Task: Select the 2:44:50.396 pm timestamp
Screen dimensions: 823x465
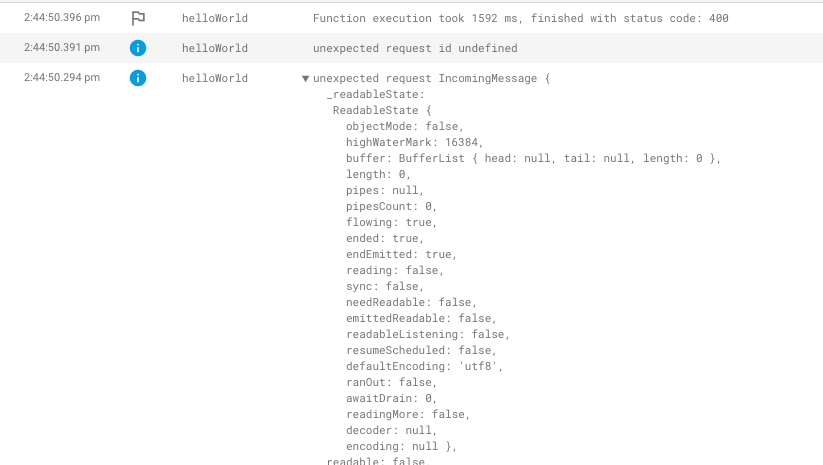Action: [x=62, y=17]
